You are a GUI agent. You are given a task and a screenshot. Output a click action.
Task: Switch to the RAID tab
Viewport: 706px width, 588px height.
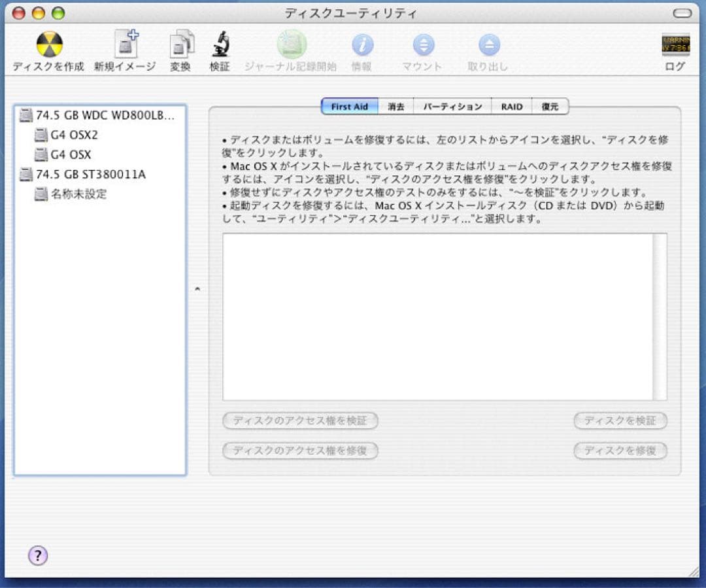512,106
